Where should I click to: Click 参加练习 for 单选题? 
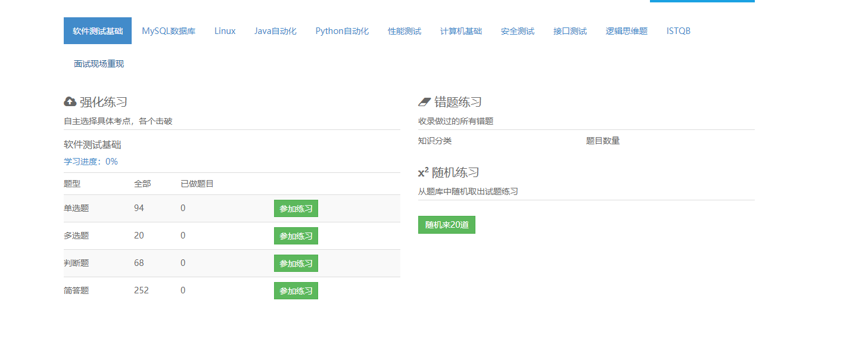tap(296, 209)
